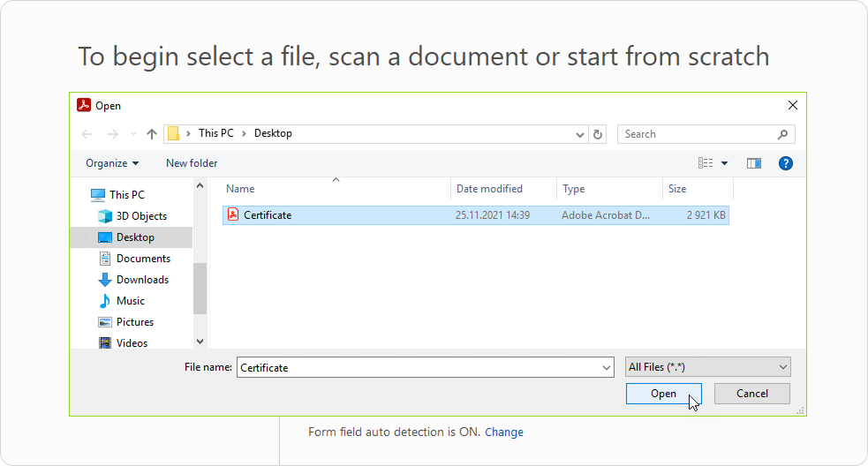868x466 pixels.
Task: Toggle the preview pane icon
Action: tap(753, 163)
